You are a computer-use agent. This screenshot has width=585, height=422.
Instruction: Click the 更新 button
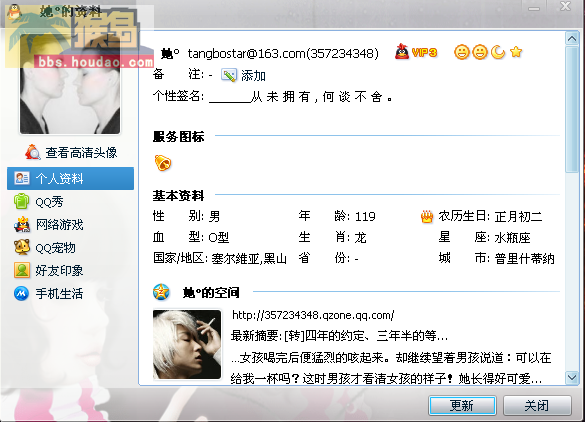point(462,405)
